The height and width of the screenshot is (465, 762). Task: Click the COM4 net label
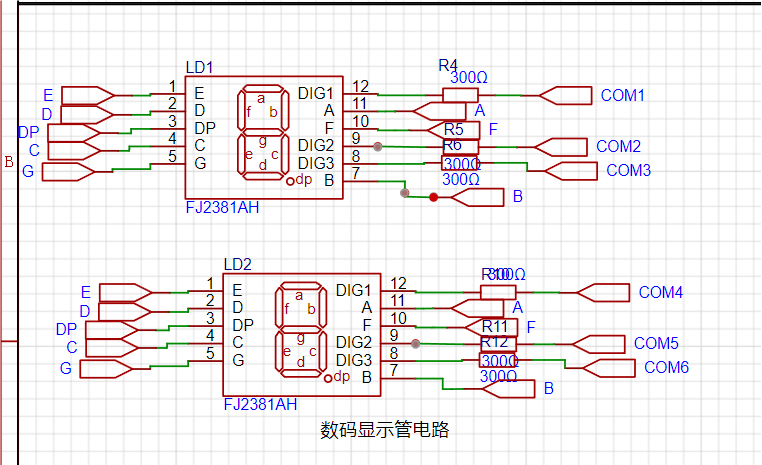tap(660, 292)
